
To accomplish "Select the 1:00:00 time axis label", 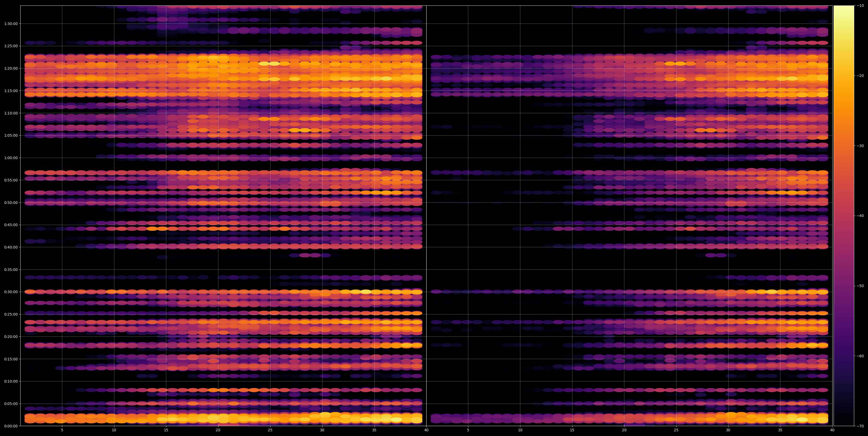I will coord(11,158).
